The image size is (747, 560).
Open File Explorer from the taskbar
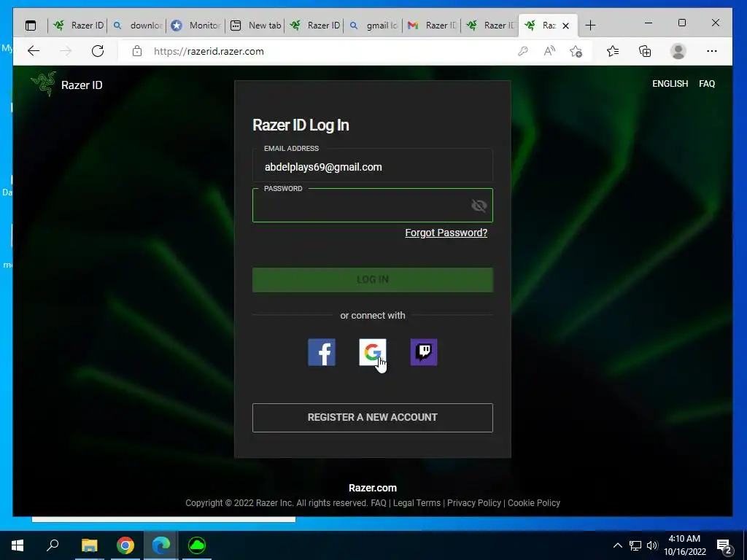point(89,545)
